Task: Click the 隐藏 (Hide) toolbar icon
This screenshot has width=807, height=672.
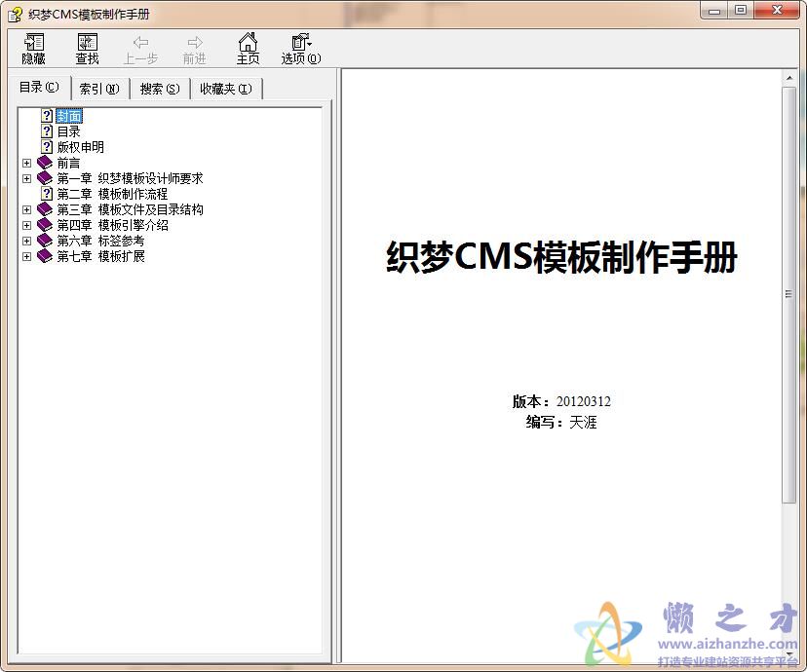Action: pos(32,47)
